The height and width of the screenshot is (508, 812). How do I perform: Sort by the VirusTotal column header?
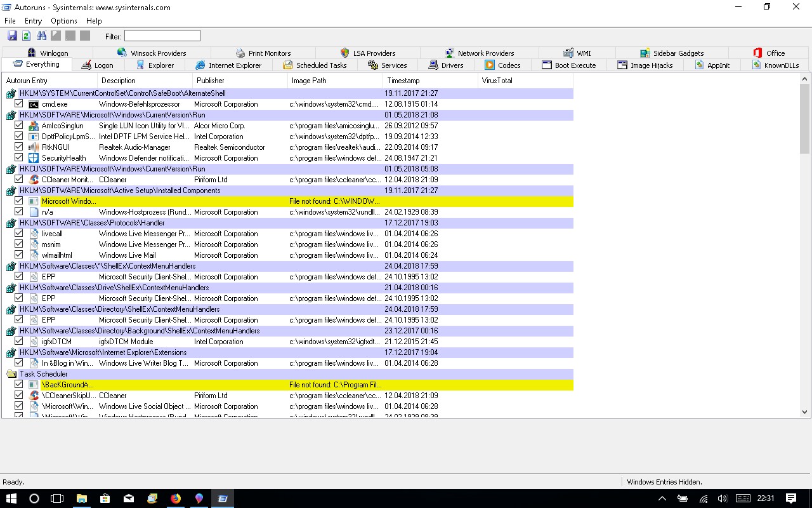click(x=526, y=81)
